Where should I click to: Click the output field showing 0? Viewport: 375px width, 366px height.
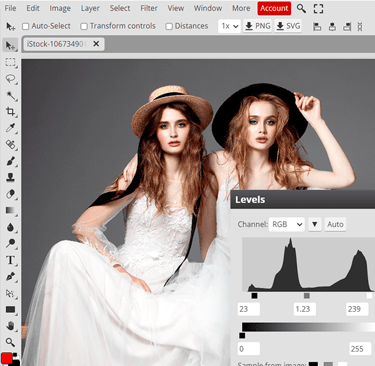tap(249, 349)
